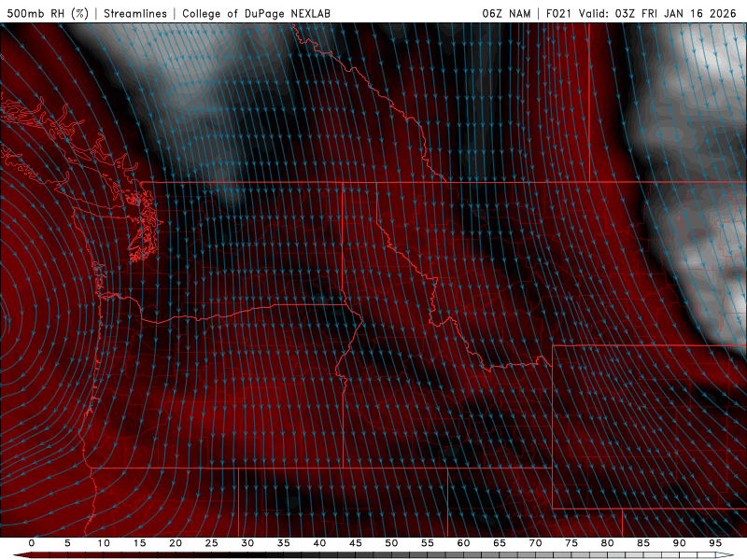Click the '0' value on the color scale

pos(32,543)
